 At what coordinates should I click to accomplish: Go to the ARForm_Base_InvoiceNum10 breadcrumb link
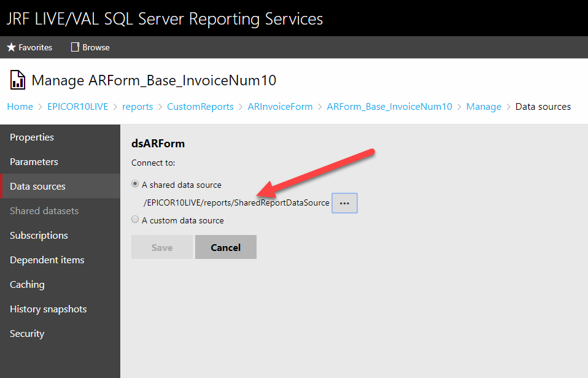[x=390, y=107]
